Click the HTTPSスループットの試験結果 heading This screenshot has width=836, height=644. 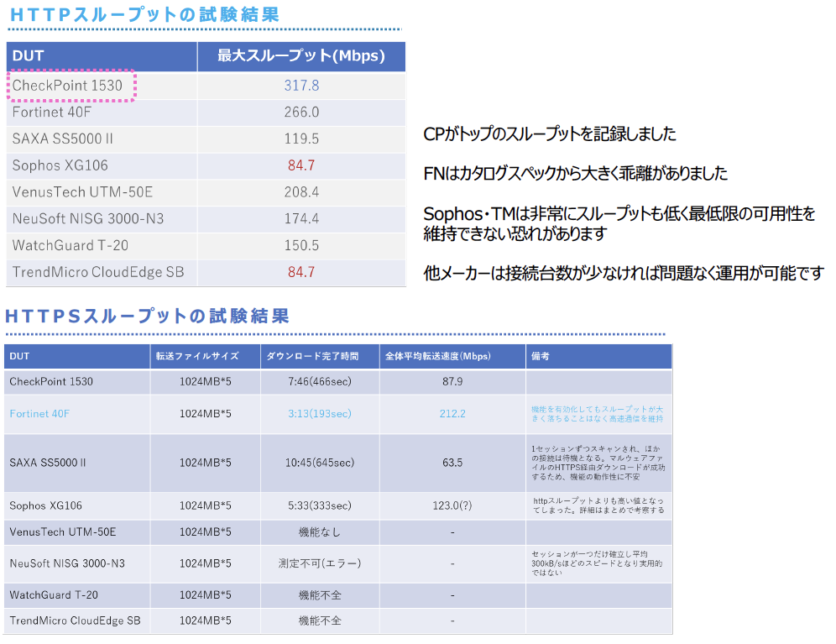[x=148, y=317]
